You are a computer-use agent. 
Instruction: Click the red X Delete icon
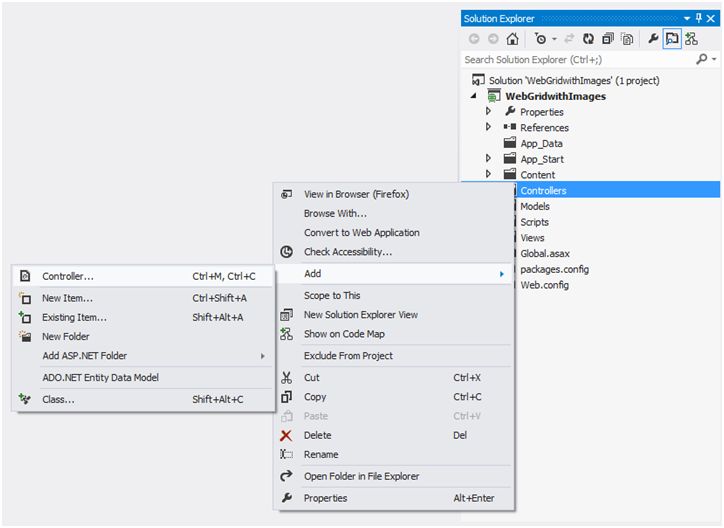pyautogui.click(x=286, y=435)
